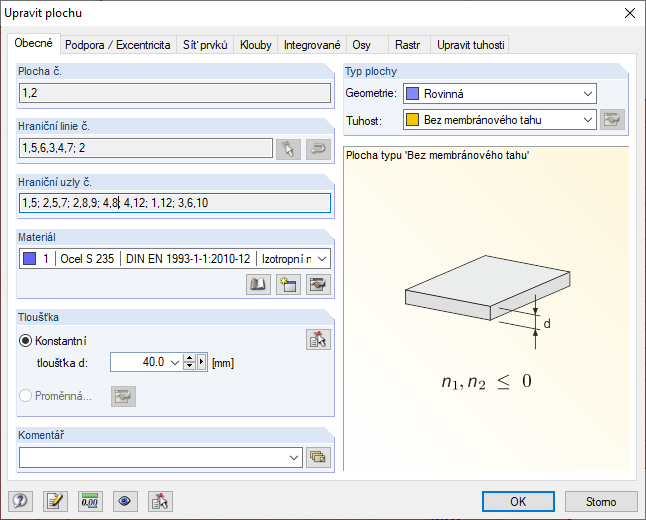
Task: Open the Geometrie Rovinná dropdown
Action: 500,94
